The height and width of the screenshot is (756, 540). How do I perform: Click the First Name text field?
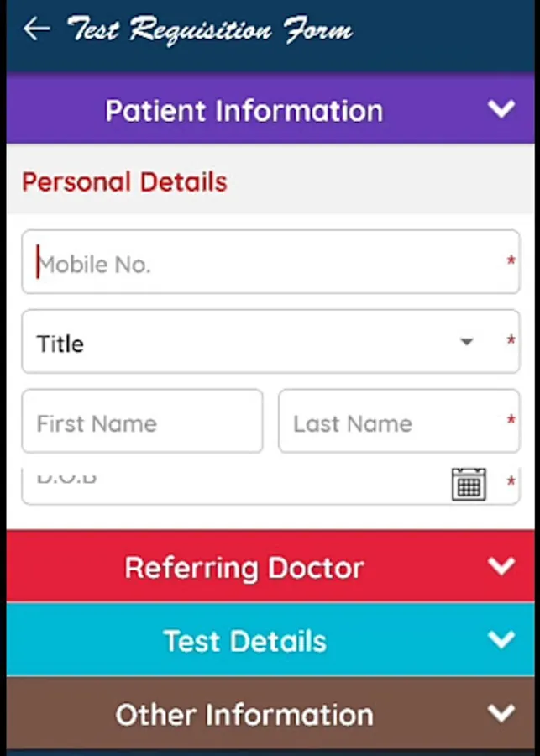coord(142,422)
